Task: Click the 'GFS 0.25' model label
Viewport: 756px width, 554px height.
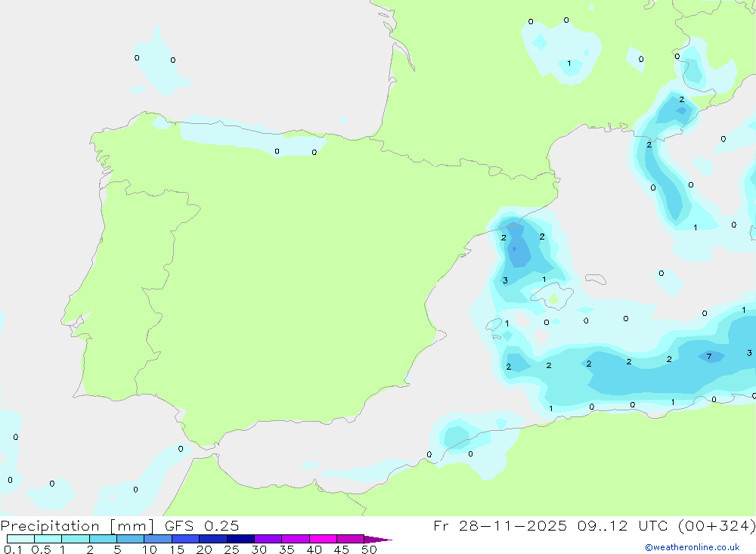Action: [202, 525]
